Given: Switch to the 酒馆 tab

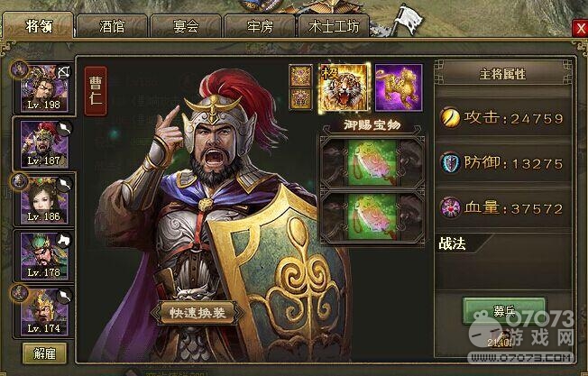Looking at the screenshot, I should click(x=112, y=26).
